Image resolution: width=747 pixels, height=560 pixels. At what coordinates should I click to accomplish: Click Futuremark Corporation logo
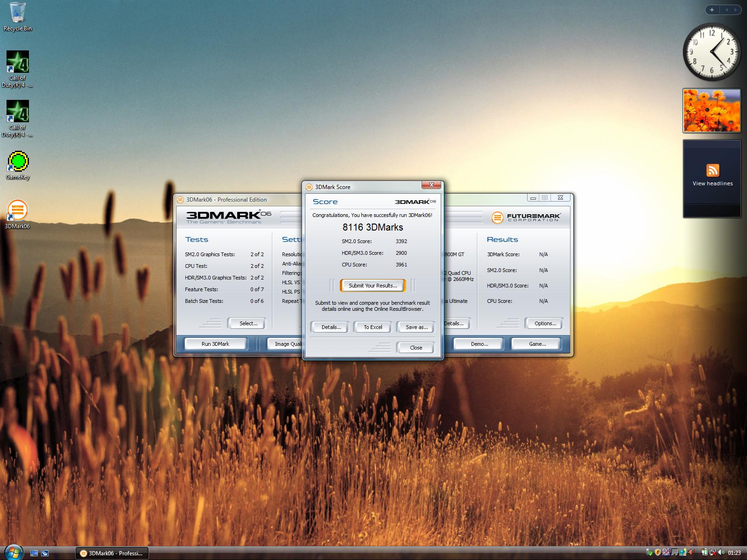coord(526,217)
